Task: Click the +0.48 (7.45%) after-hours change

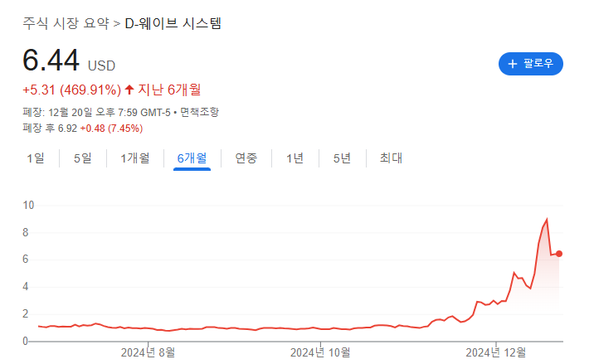Action: click(111, 128)
